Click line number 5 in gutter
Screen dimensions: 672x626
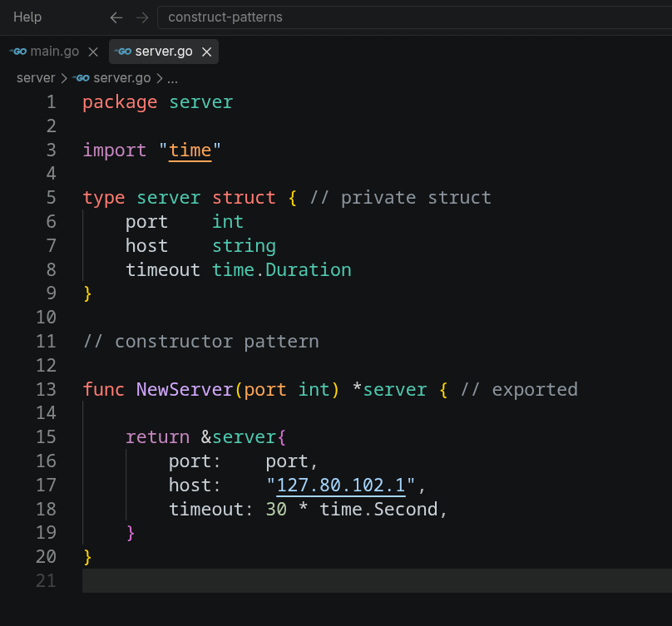click(51, 198)
